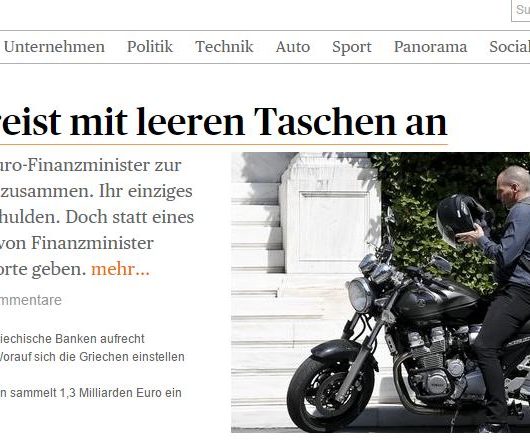This screenshot has height=445, width=530.
Task: Switch to the Sport section
Action: [352, 47]
